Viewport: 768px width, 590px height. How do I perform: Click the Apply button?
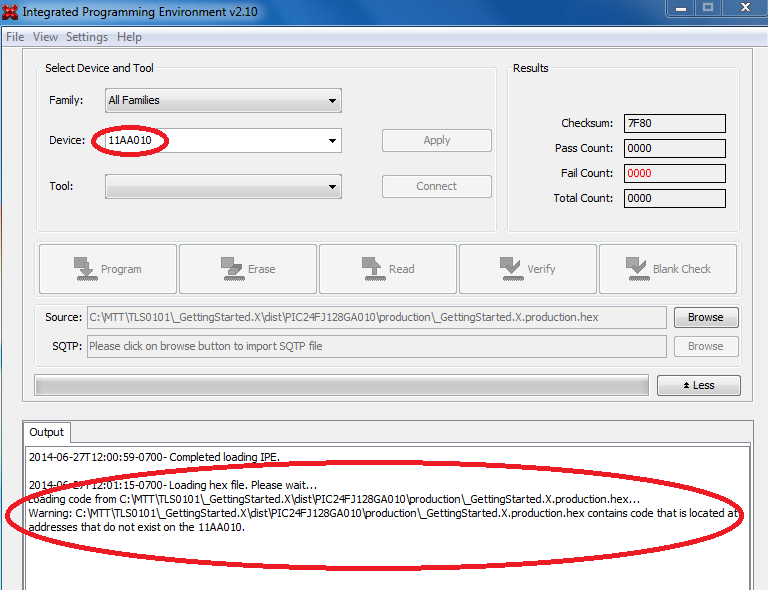(x=436, y=141)
